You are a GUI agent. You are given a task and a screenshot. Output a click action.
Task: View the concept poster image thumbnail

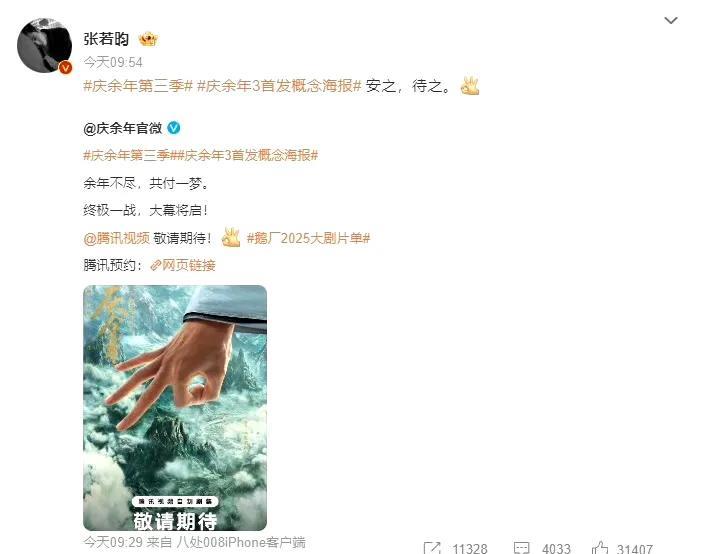point(175,407)
